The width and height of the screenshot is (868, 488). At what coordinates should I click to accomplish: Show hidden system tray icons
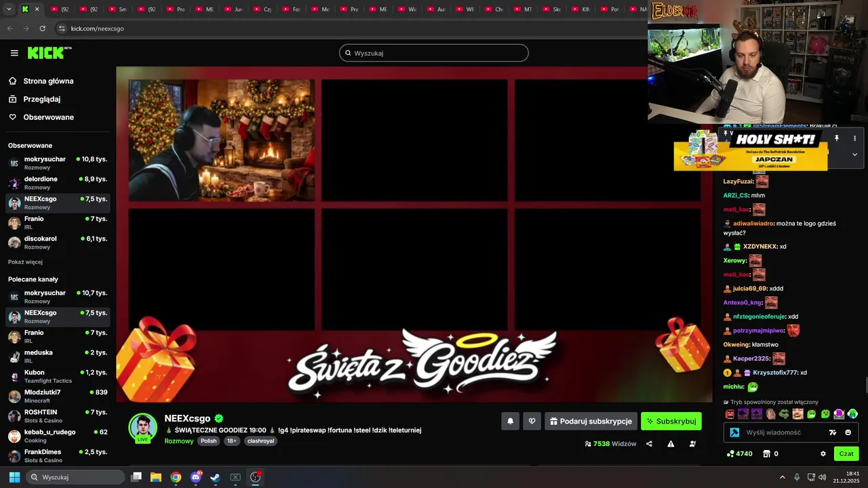pyautogui.click(x=782, y=477)
